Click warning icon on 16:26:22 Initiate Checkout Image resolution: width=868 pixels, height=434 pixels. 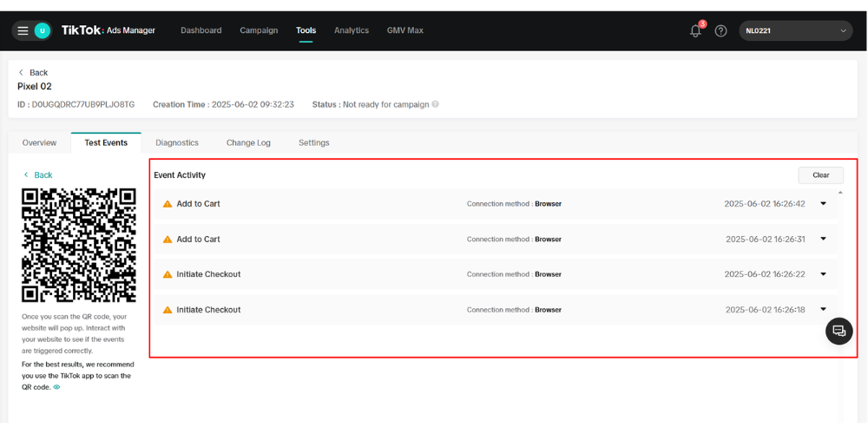168,274
